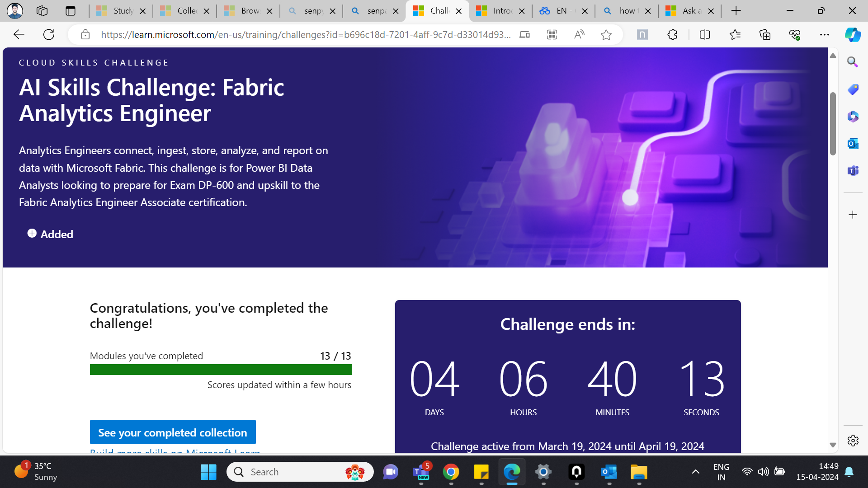Image resolution: width=868 pixels, height=488 pixels.
Task: Click the scroll up arrow
Action: [x=833, y=56]
